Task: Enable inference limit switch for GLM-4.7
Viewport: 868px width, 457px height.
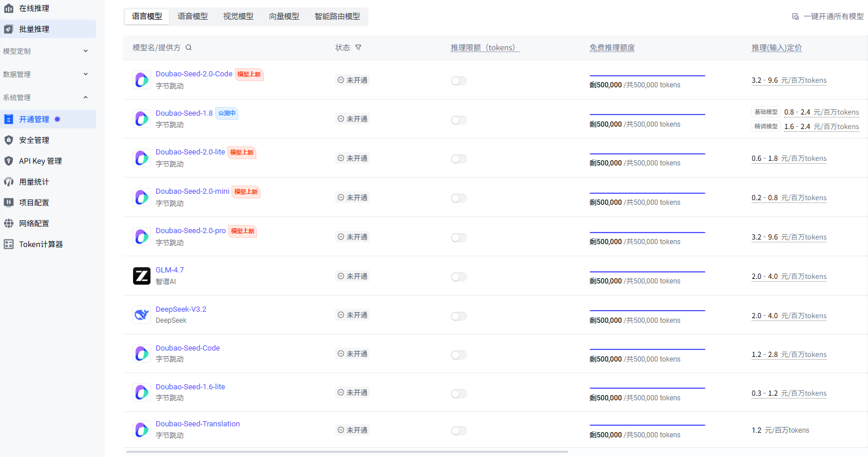Action: (x=459, y=277)
